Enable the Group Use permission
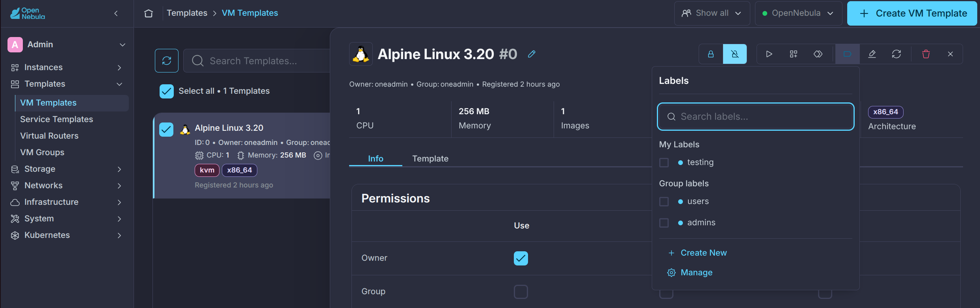Viewport: 980px width, 308px height. 521,292
